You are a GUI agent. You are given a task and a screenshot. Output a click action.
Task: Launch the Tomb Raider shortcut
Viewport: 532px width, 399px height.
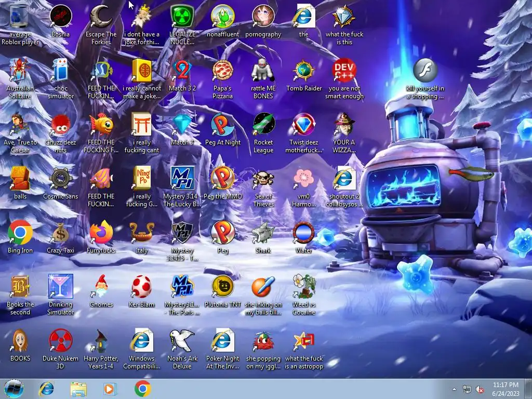point(303,70)
